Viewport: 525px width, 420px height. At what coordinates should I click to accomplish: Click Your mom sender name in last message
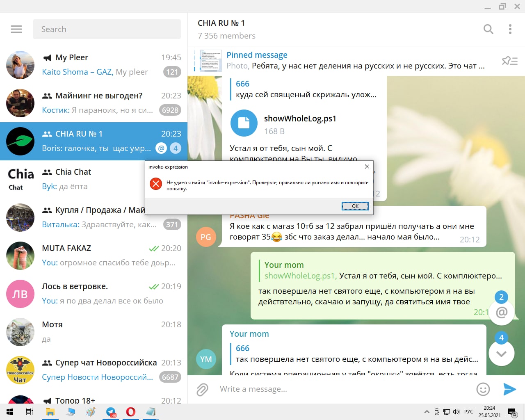tap(249, 334)
